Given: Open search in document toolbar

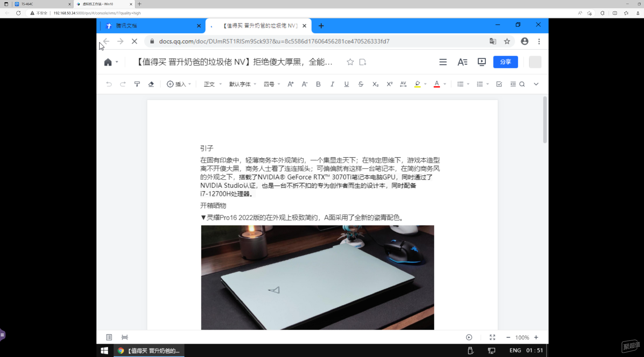Looking at the screenshot, I should coord(522,84).
